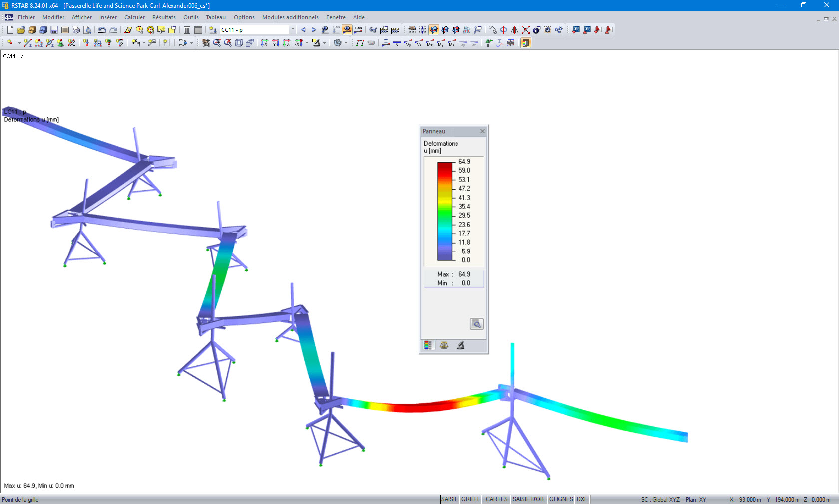The image size is (839, 504).
Task: Open the color scale tab in Panneau
Action: (428, 345)
